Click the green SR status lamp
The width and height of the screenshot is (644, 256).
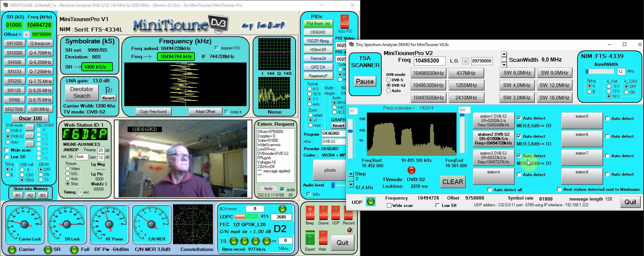(48, 250)
